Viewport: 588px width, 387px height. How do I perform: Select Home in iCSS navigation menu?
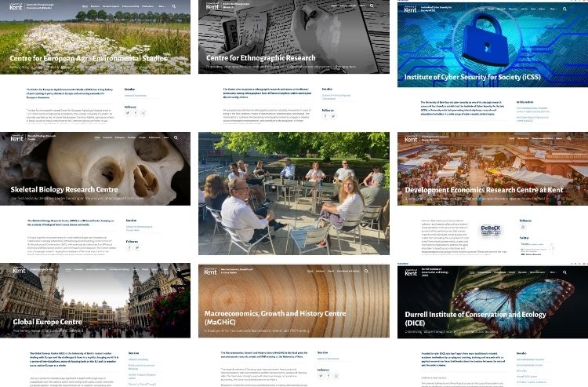click(x=481, y=9)
